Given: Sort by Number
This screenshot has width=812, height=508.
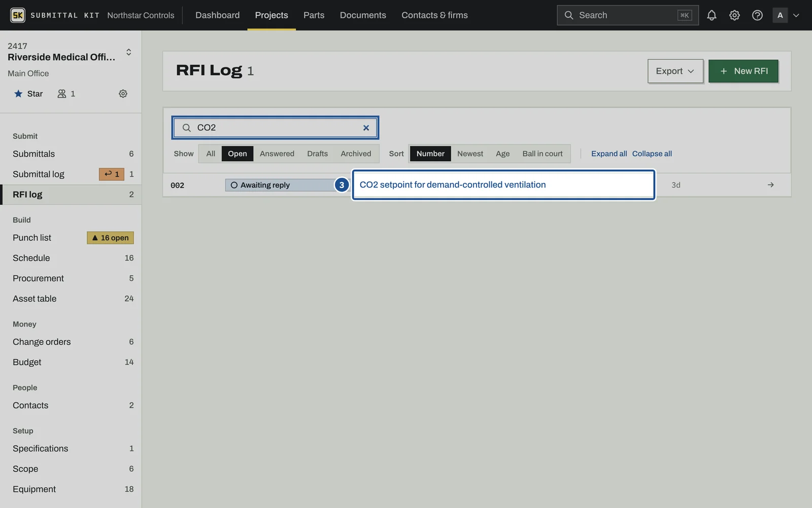Looking at the screenshot, I should pyautogui.click(x=430, y=153).
